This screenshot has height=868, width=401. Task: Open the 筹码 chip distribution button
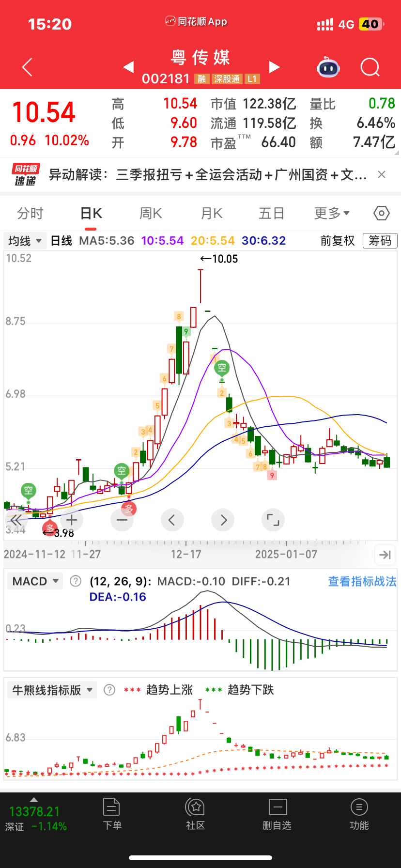pos(380,241)
